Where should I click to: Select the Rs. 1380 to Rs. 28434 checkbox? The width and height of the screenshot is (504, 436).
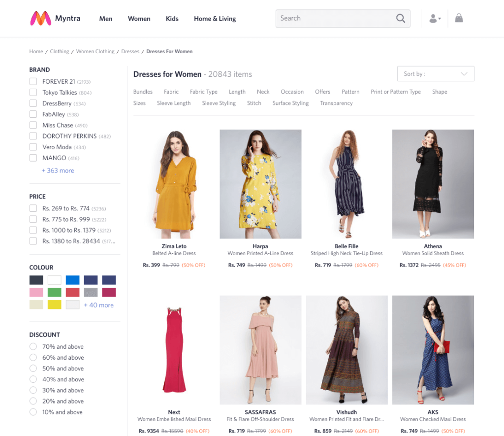coord(33,241)
